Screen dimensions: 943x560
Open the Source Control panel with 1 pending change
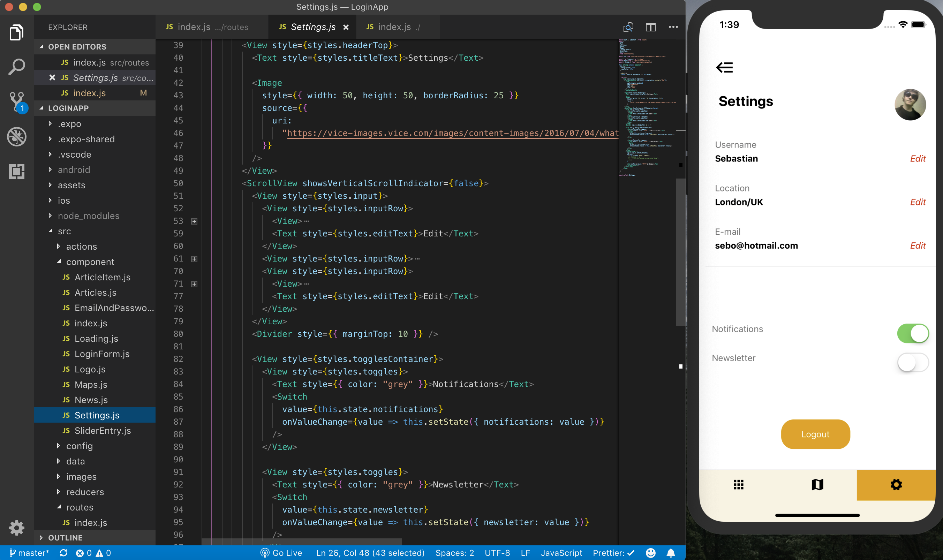pyautogui.click(x=17, y=101)
